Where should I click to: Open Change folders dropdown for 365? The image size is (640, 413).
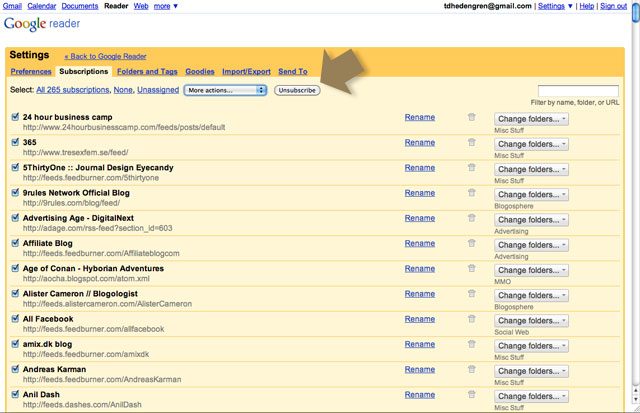click(x=531, y=144)
